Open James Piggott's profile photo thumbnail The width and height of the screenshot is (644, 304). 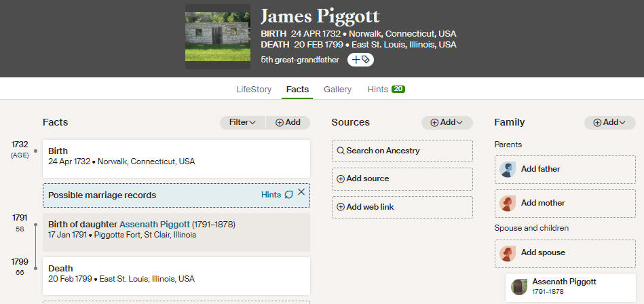point(218,37)
